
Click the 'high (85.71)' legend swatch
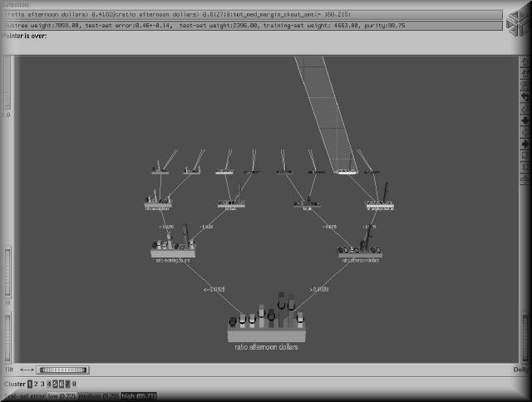[x=137, y=397]
